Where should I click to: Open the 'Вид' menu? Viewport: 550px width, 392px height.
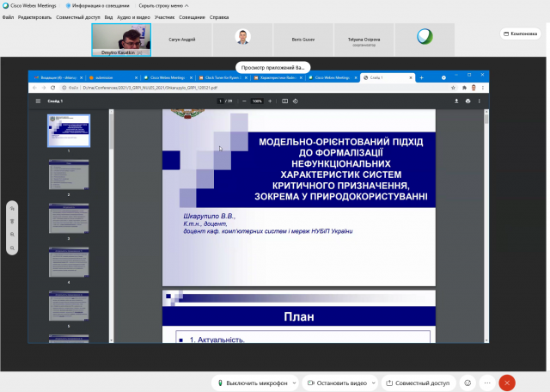(x=108, y=17)
